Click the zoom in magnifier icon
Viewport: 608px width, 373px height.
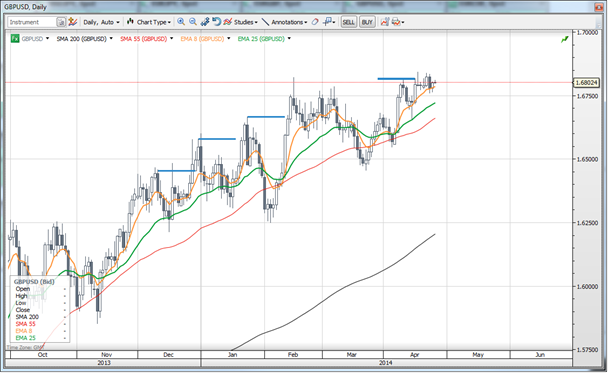(181, 22)
